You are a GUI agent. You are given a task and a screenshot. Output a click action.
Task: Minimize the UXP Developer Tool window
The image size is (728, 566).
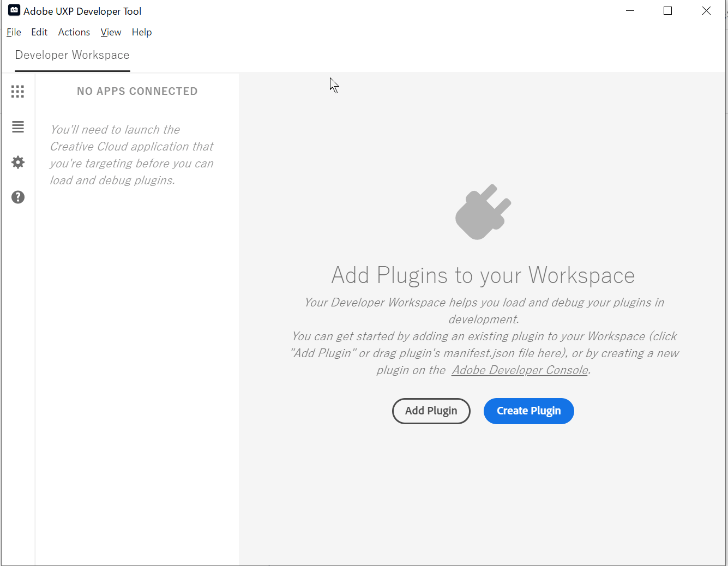tap(630, 11)
